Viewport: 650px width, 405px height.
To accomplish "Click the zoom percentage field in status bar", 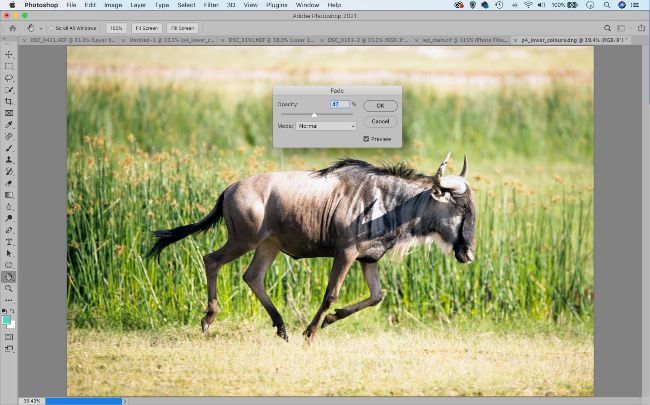I will (x=32, y=401).
